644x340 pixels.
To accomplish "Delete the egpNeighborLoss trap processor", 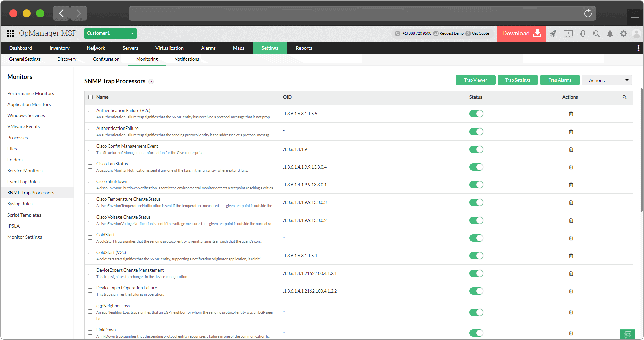I will [x=571, y=312].
